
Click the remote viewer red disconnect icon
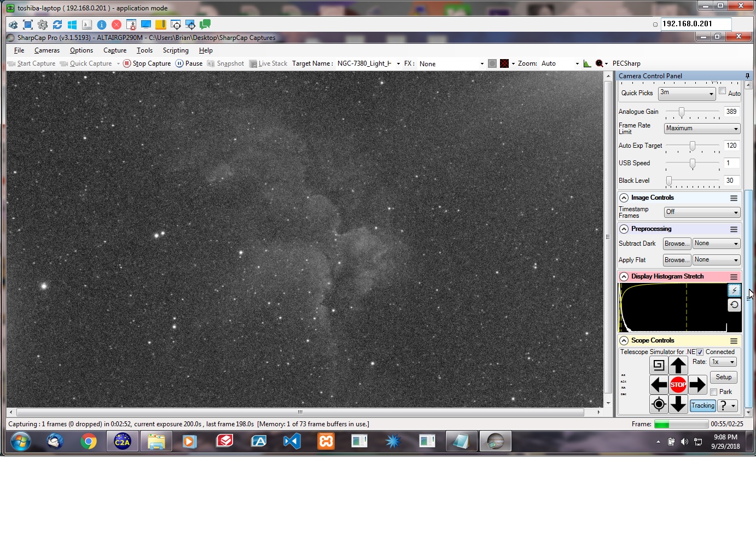[x=117, y=25]
